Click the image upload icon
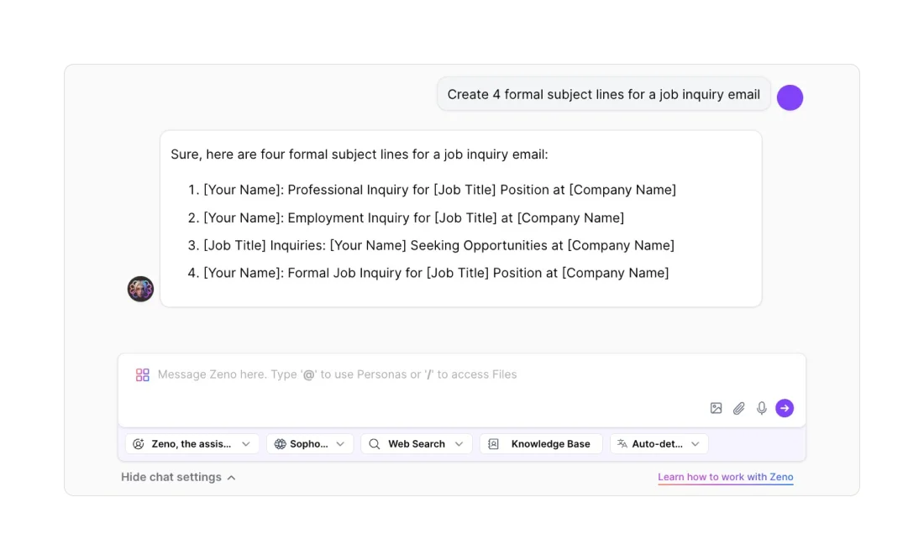The image size is (924, 560). (716, 408)
